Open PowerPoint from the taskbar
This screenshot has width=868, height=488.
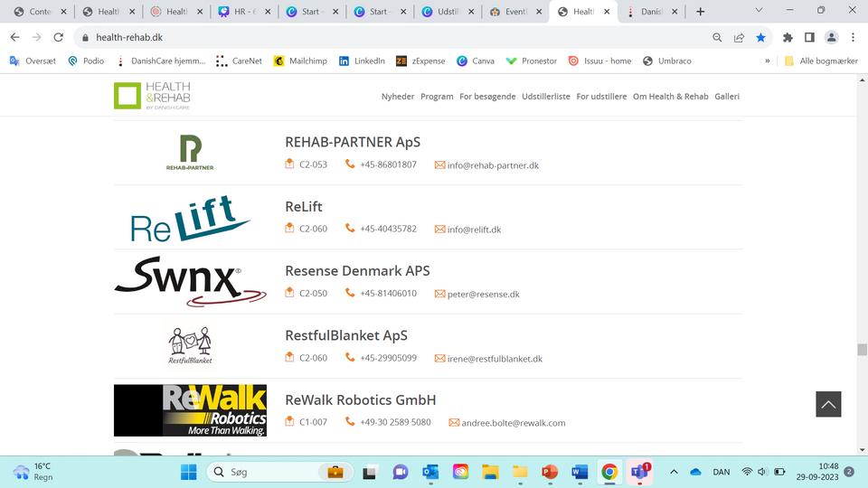(x=550, y=472)
